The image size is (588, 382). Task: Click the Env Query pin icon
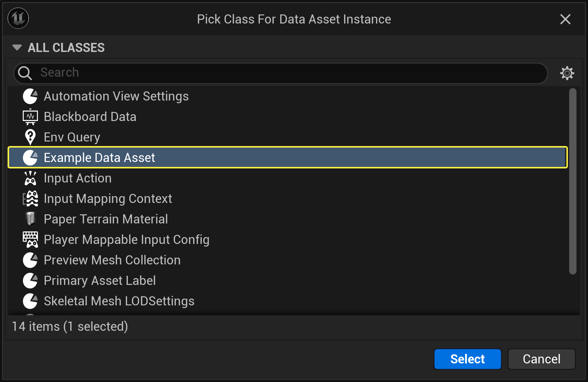[30, 137]
